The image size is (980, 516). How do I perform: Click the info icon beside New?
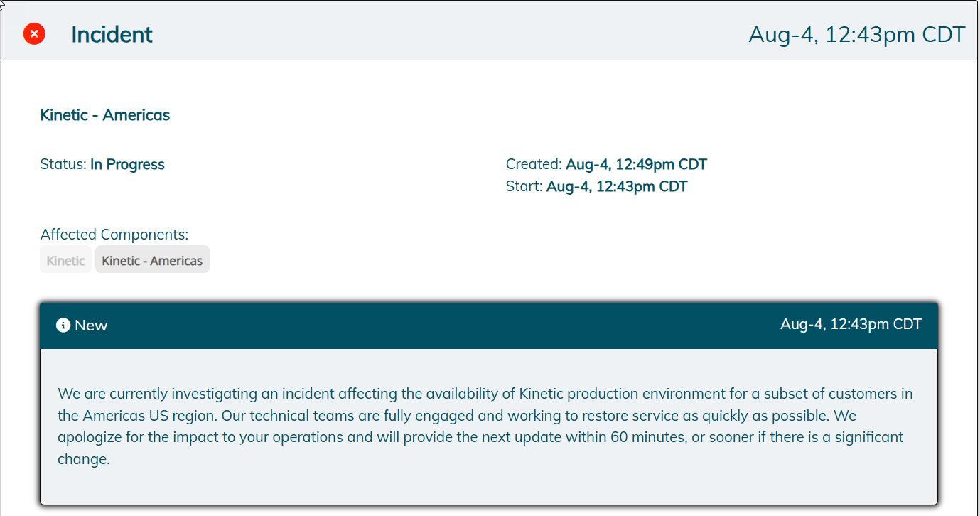(x=63, y=326)
